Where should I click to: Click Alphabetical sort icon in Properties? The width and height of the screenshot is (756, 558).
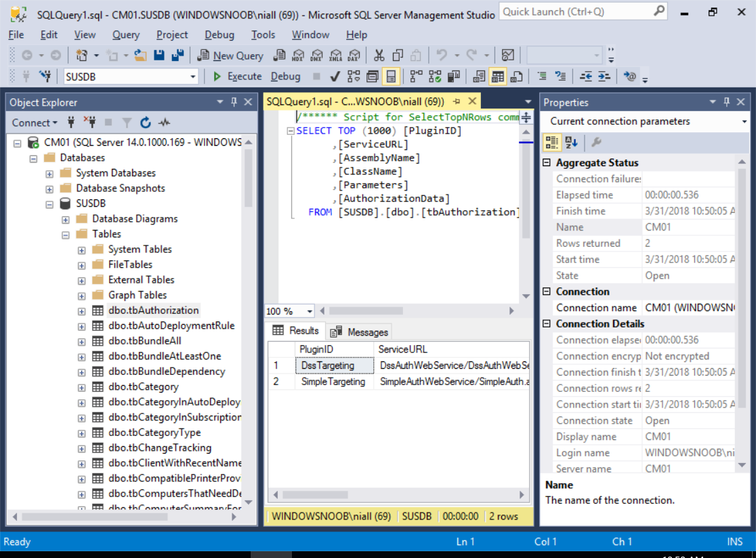pyautogui.click(x=571, y=142)
